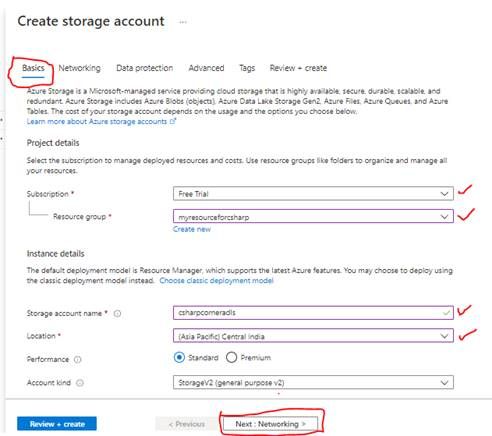Viewport: 492px width, 436px height.
Task: Switch to the Networking tab
Action: [x=79, y=68]
